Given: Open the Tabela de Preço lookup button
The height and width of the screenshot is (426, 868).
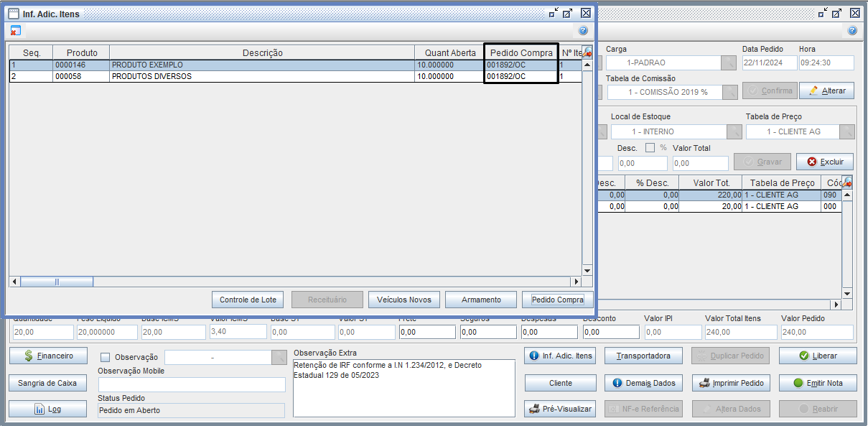Looking at the screenshot, I should point(848,132).
